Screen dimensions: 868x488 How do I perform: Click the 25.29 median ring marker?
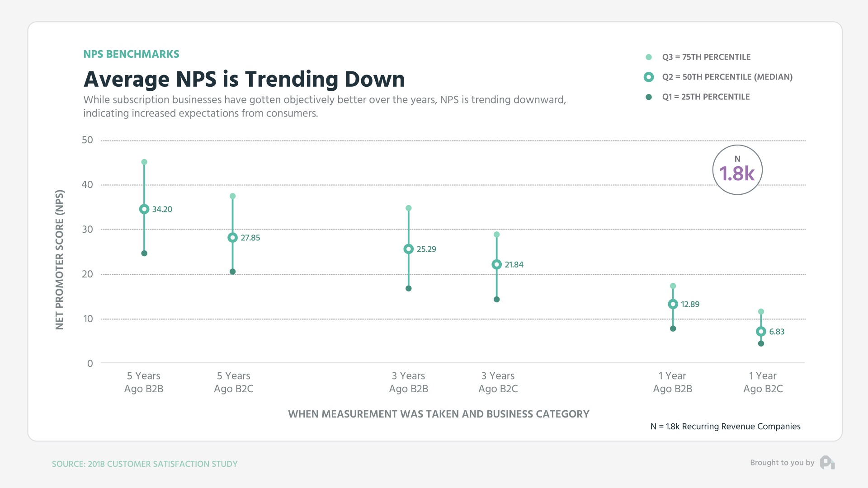point(408,249)
